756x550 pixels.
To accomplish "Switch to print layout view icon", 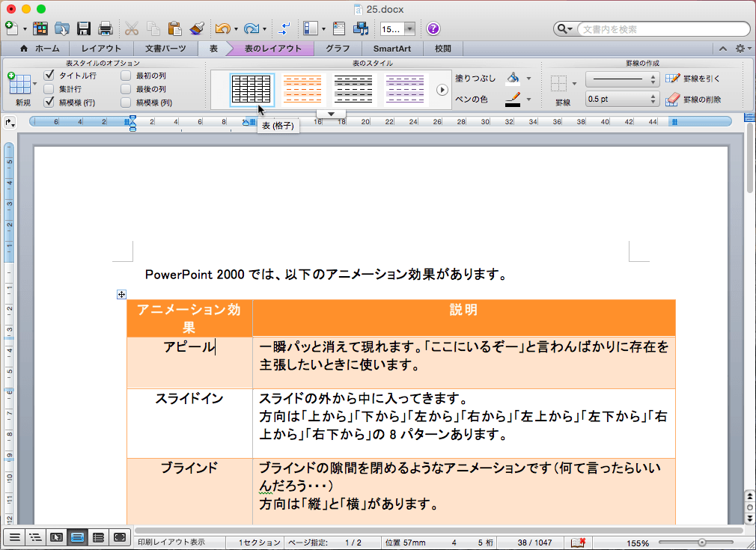I will 76,537.
